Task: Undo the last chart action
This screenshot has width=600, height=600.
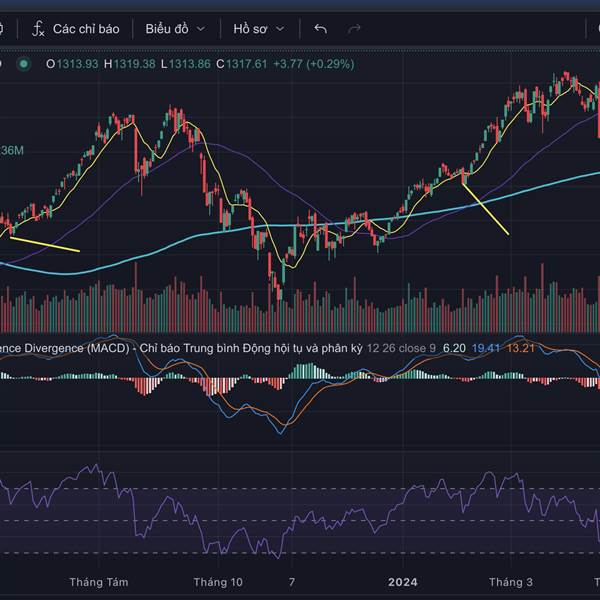Action: point(320,29)
